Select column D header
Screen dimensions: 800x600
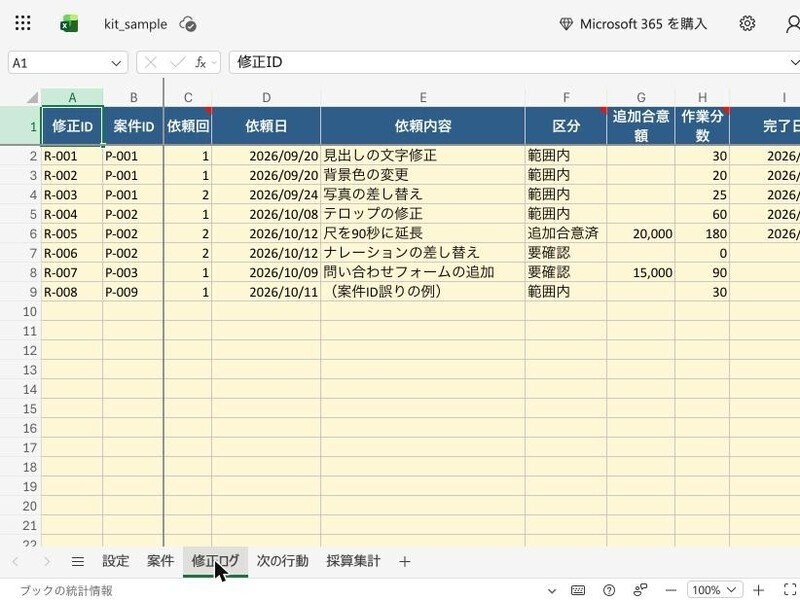tap(266, 97)
